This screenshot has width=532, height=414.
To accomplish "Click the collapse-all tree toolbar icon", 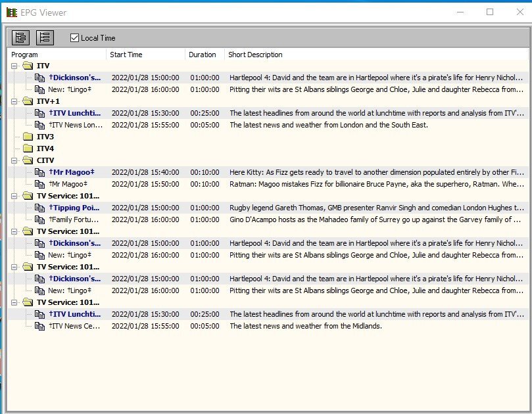I will point(45,37).
